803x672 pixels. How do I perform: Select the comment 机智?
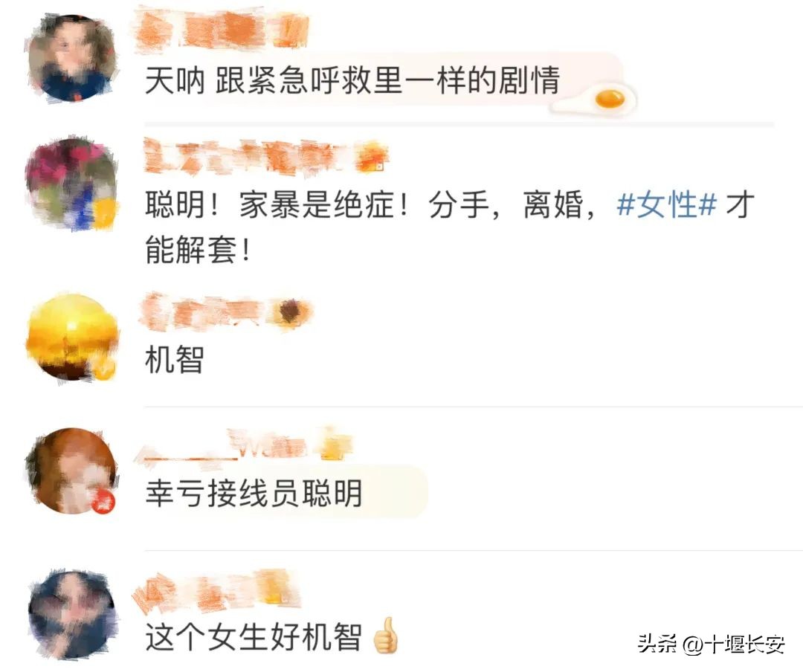tap(175, 360)
